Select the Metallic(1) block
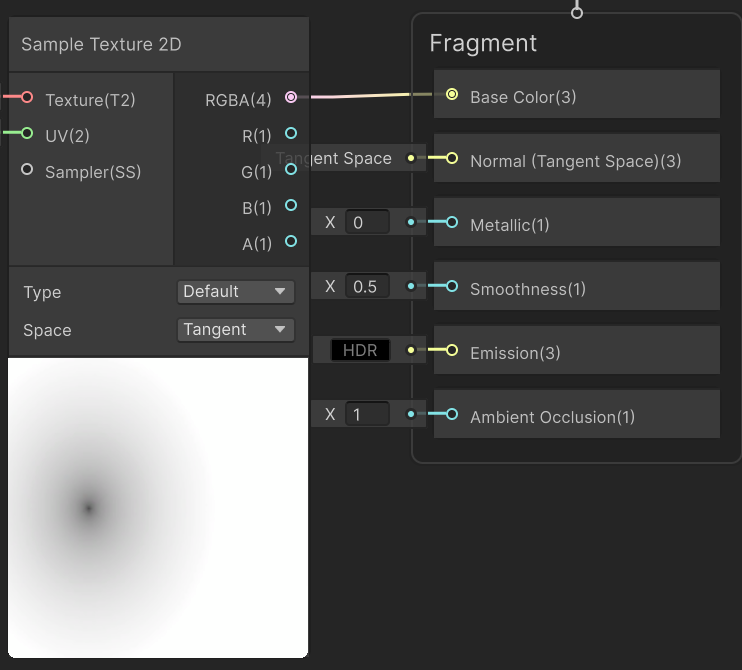Screen dimensions: 742x670 coord(576,222)
